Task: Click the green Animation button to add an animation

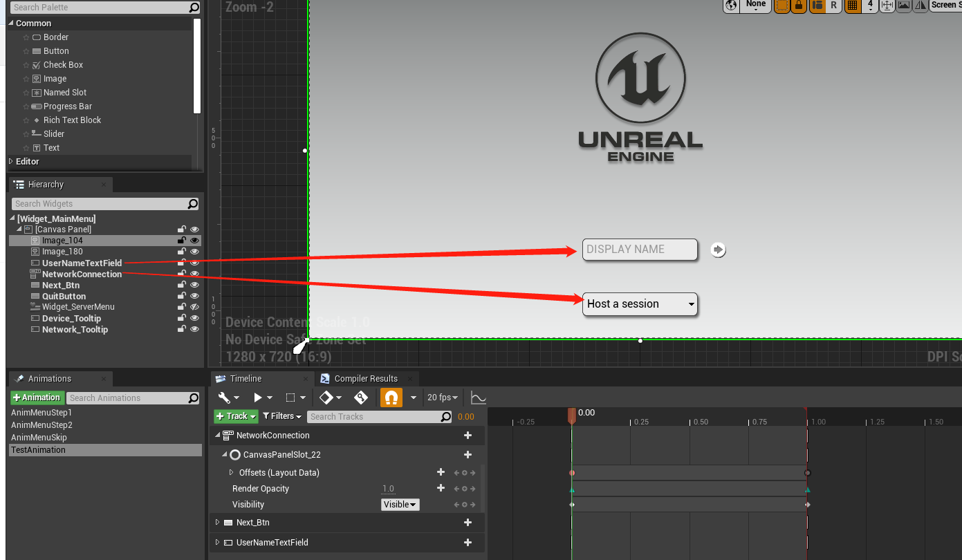Action: [37, 398]
